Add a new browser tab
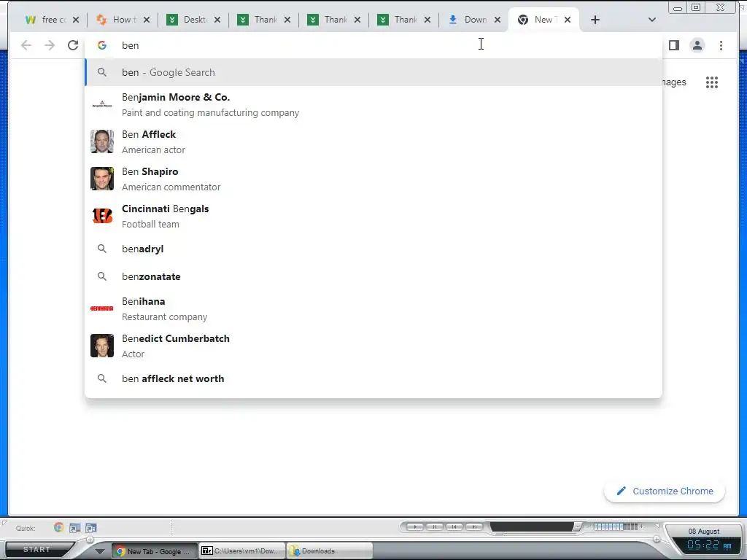Image resolution: width=747 pixels, height=560 pixels. pyautogui.click(x=595, y=20)
